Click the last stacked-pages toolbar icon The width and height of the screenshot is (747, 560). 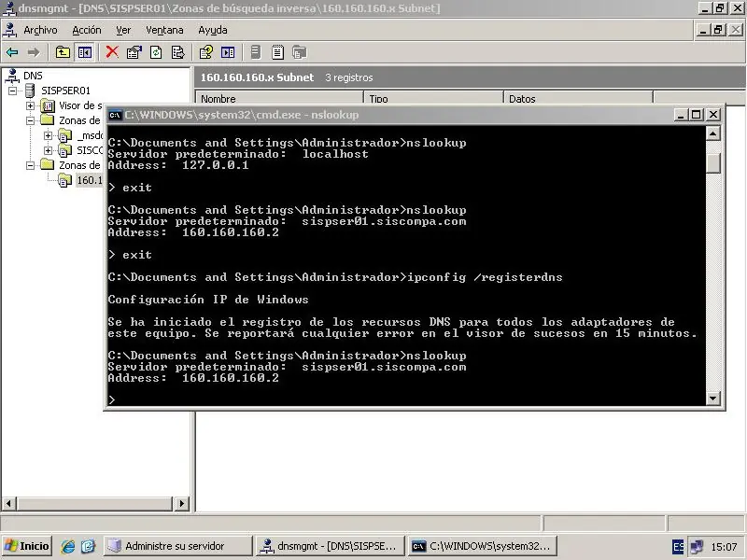[299, 52]
